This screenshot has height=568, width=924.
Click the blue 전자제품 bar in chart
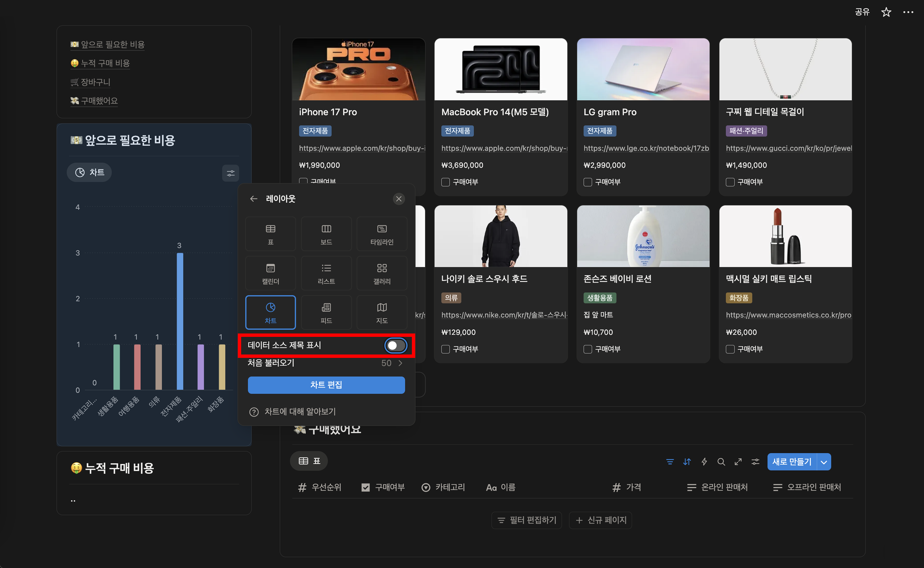click(x=180, y=321)
